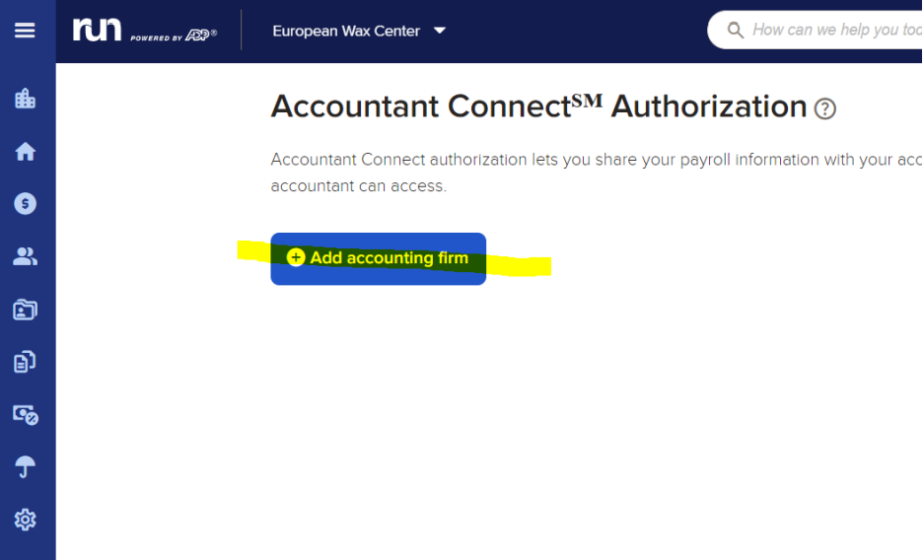Select the ID card folder sidebar icon

(x=25, y=310)
